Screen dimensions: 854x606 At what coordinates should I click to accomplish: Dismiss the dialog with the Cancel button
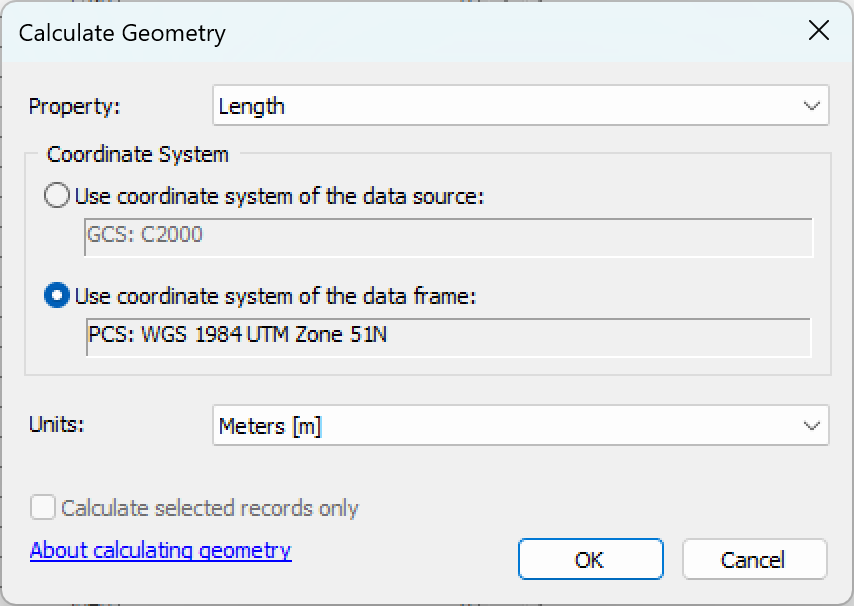coord(754,559)
